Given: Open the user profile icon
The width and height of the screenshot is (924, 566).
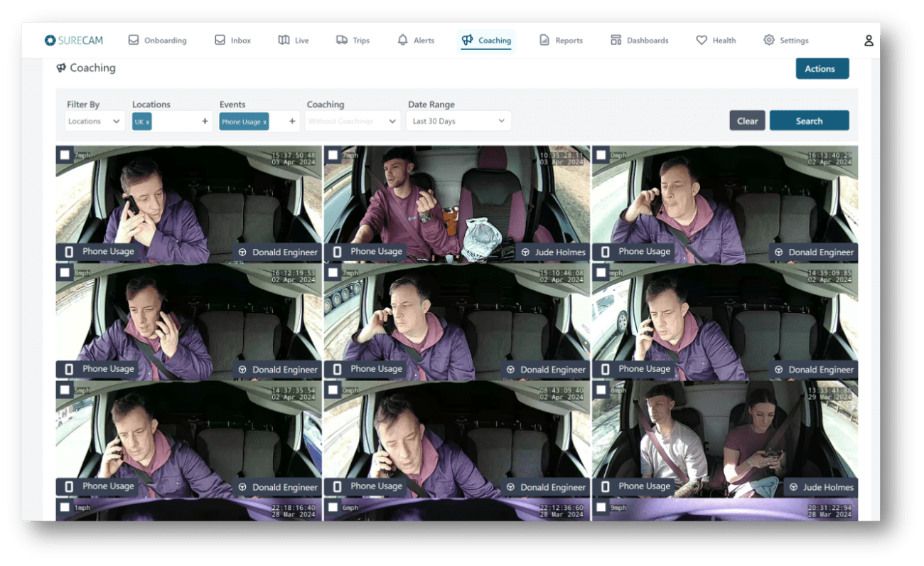Looking at the screenshot, I should point(869,41).
